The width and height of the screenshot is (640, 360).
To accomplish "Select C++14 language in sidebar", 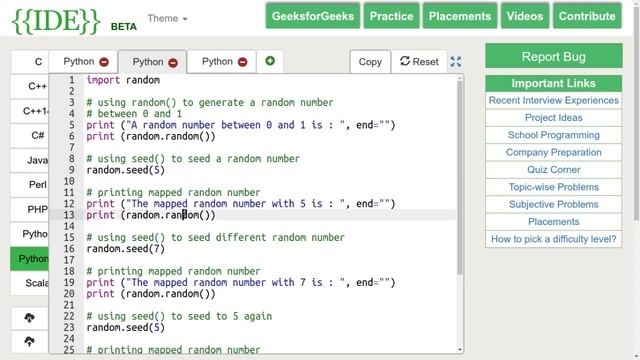I will point(30,111).
